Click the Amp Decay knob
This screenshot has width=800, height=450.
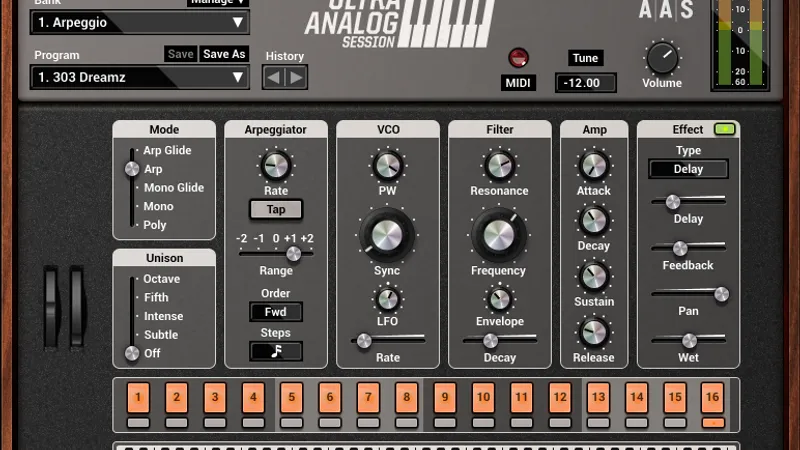click(x=593, y=220)
